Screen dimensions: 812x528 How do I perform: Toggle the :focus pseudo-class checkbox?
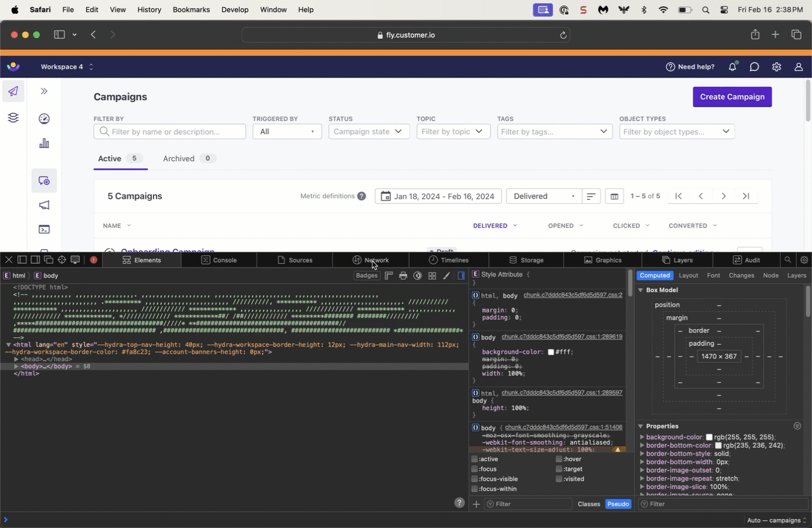[474, 469]
